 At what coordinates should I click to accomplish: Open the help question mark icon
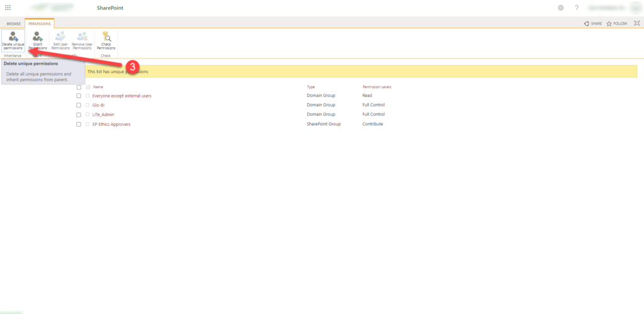coord(577,8)
